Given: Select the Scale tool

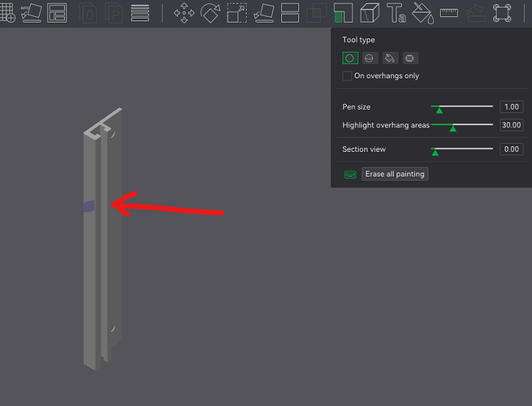Looking at the screenshot, I should [237, 13].
